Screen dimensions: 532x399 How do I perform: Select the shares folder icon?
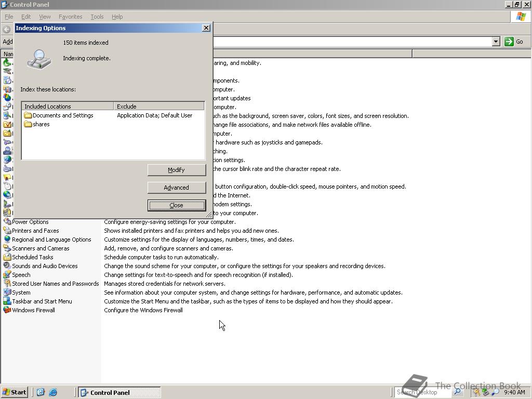(28, 124)
